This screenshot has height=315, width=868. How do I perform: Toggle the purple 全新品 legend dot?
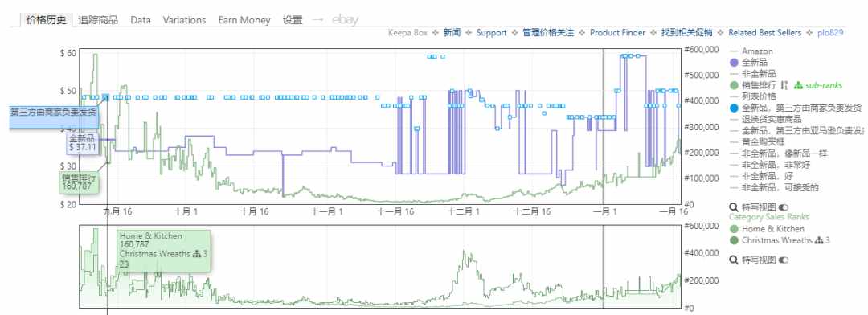coord(735,63)
